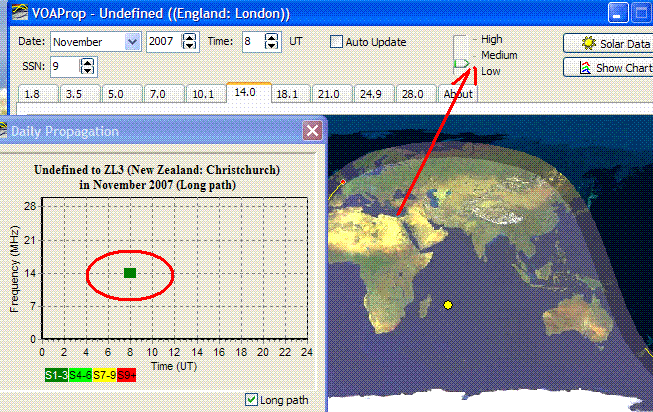This screenshot has width=653, height=412.
Task: Open the About tab
Action: (x=458, y=94)
